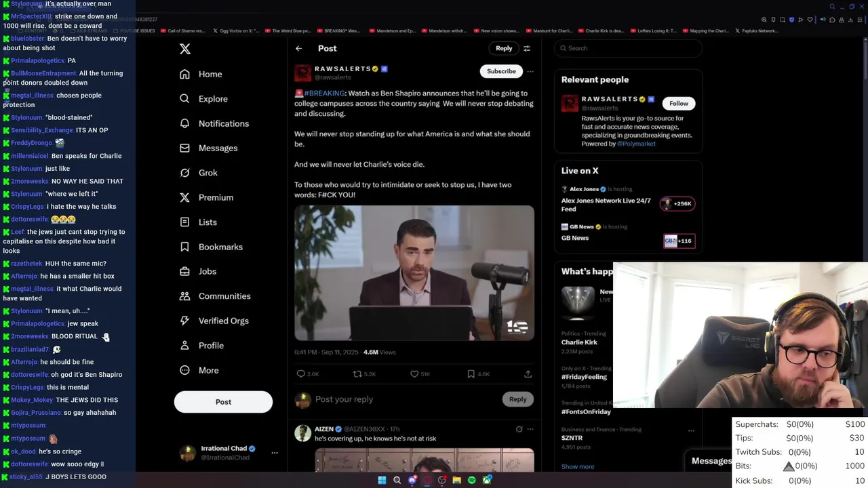
Task: Open the Ogg Vorbis on X bookmark
Action: tap(236, 30)
